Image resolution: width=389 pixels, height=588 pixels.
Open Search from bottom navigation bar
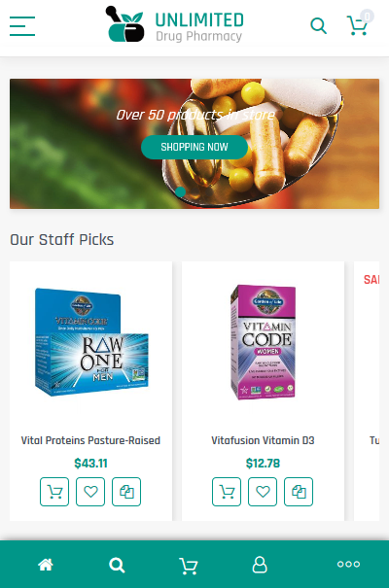click(117, 565)
